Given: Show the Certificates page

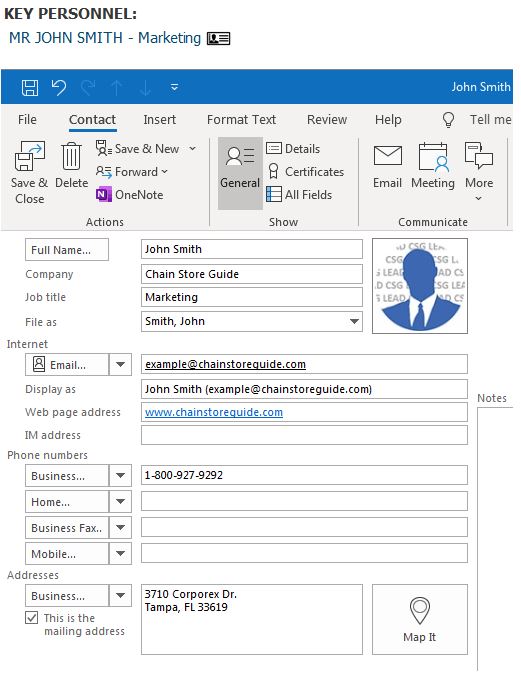Looking at the screenshot, I should pyautogui.click(x=305, y=171).
